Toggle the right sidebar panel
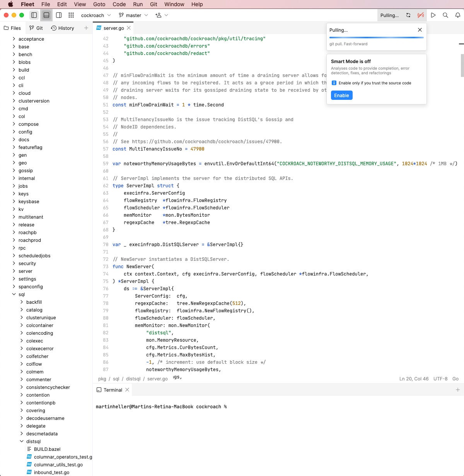This screenshot has width=464, height=476. (x=59, y=15)
